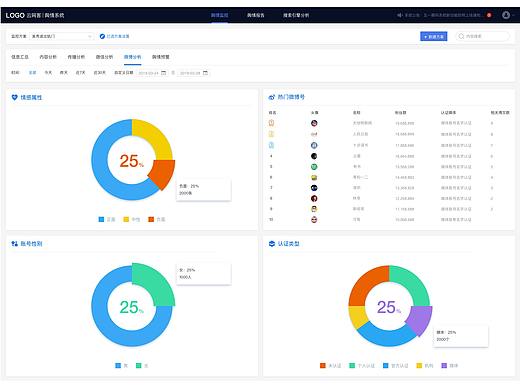Toggle purple legend item of certification chart
520x390 pixels.
[450, 366]
